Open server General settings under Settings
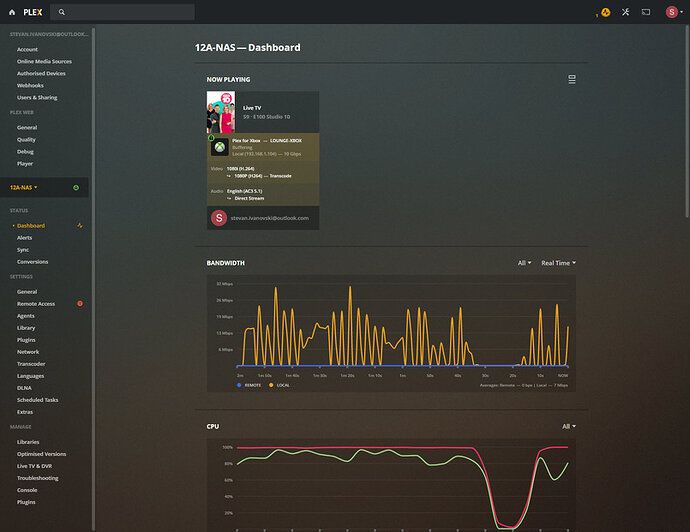690x532 pixels. coord(27,292)
